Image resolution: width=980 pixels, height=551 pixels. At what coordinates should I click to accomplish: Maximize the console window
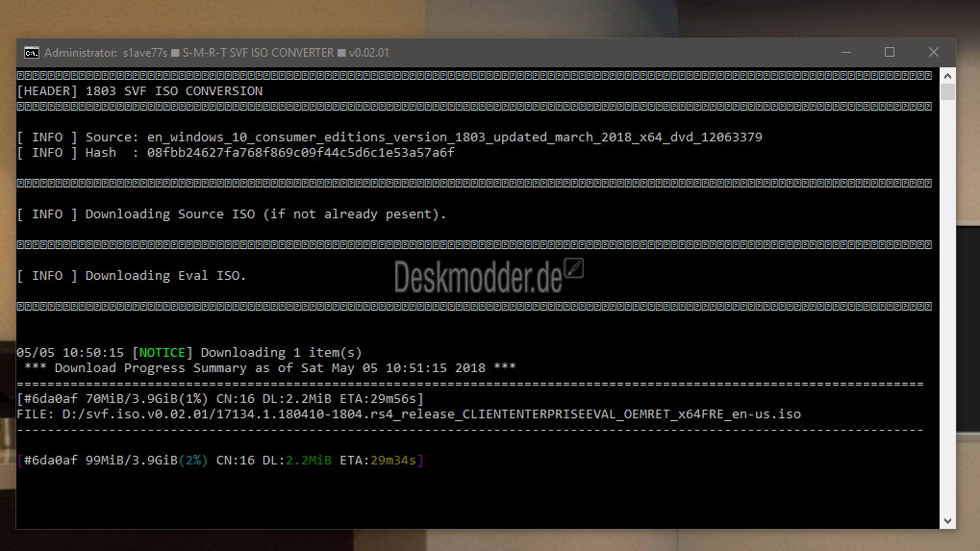(890, 53)
